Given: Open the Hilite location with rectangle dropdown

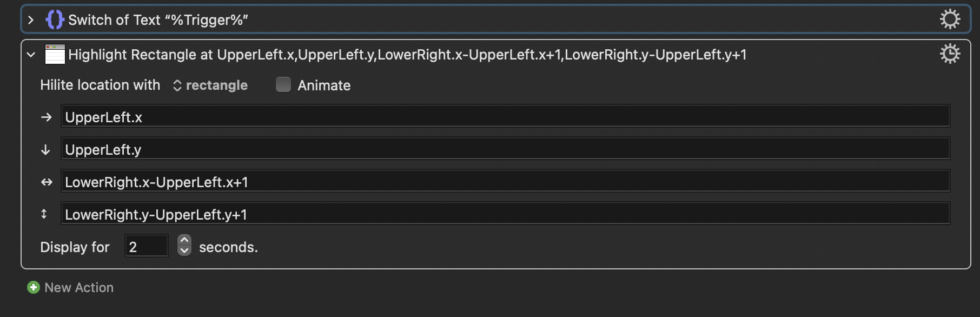Looking at the screenshot, I should point(210,85).
